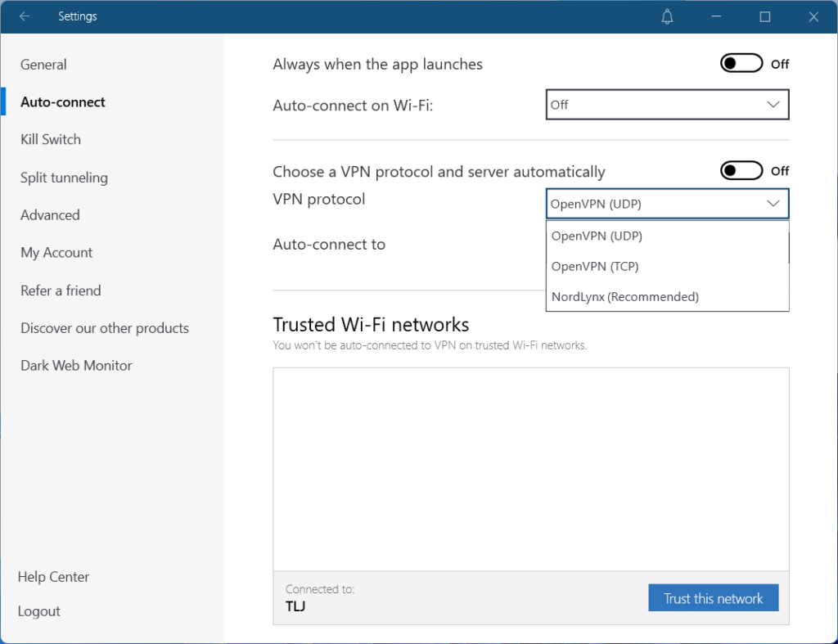Image resolution: width=838 pixels, height=644 pixels.
Task: Open the Help Center link
Action: (53, 577)
